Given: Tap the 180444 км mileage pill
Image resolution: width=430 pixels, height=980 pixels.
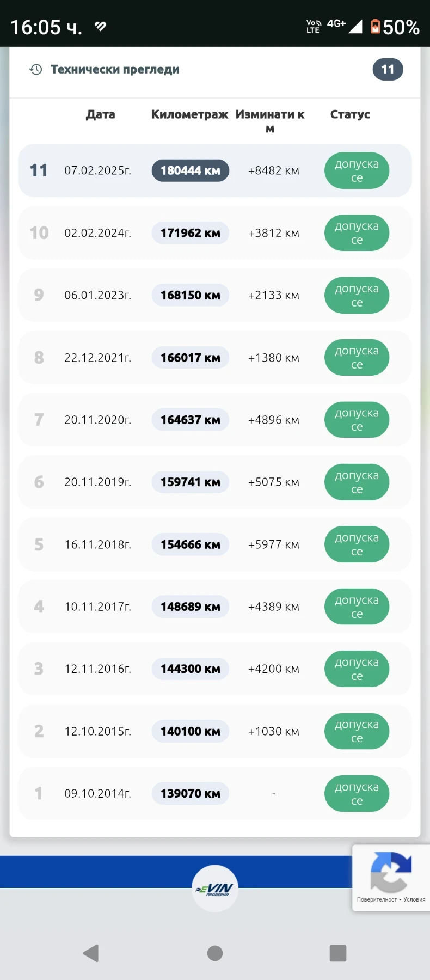Looking at the screenshot, I should point(190,170).
